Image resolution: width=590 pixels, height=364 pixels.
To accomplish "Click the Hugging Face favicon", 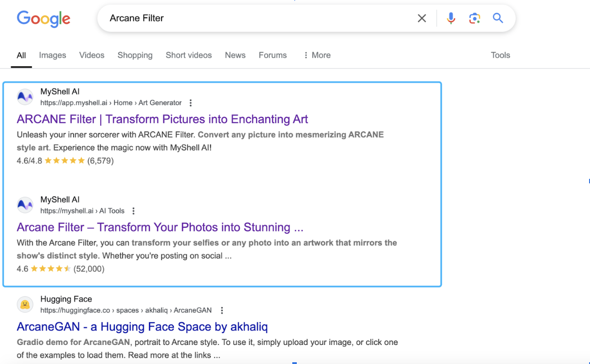I will click(x=25, y=305).
